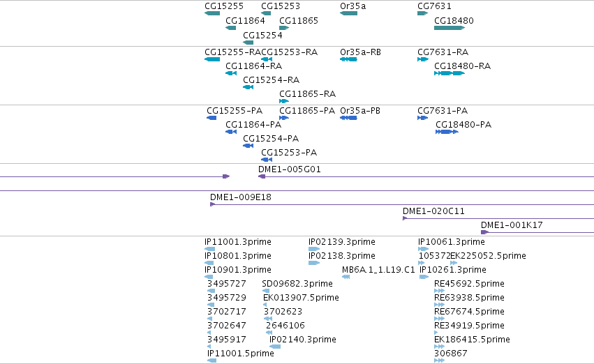Click the EK013907.5prime EST label

[301, 298]
